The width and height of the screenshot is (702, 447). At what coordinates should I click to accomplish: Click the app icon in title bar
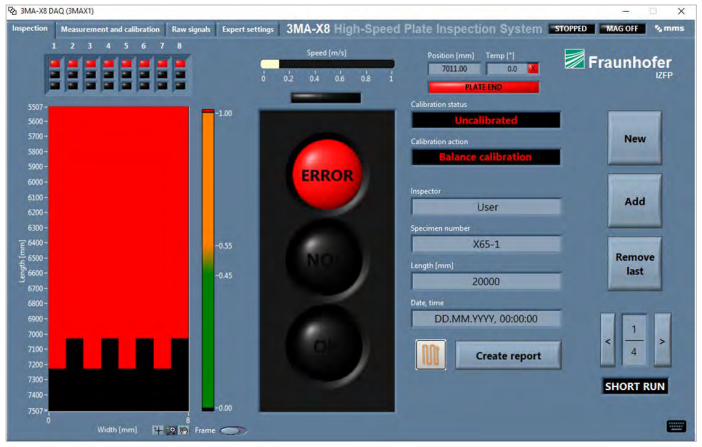coord(13,11)
